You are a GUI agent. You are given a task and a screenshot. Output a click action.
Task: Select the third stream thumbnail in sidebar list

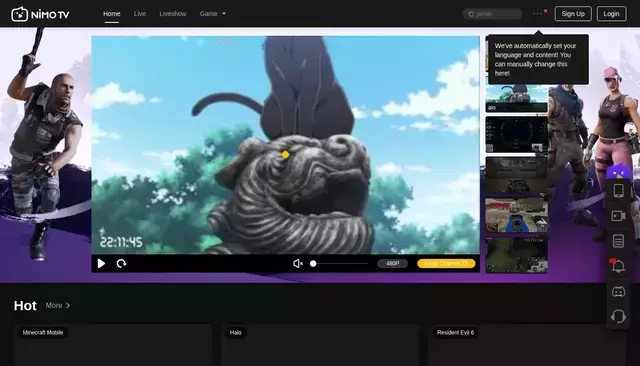coord(516,175)
